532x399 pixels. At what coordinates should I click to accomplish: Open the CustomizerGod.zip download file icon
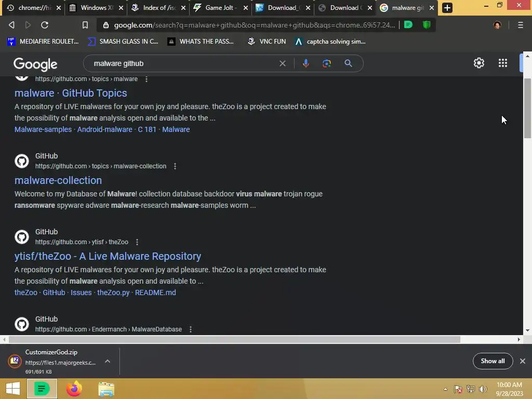(x=15, y=361)
